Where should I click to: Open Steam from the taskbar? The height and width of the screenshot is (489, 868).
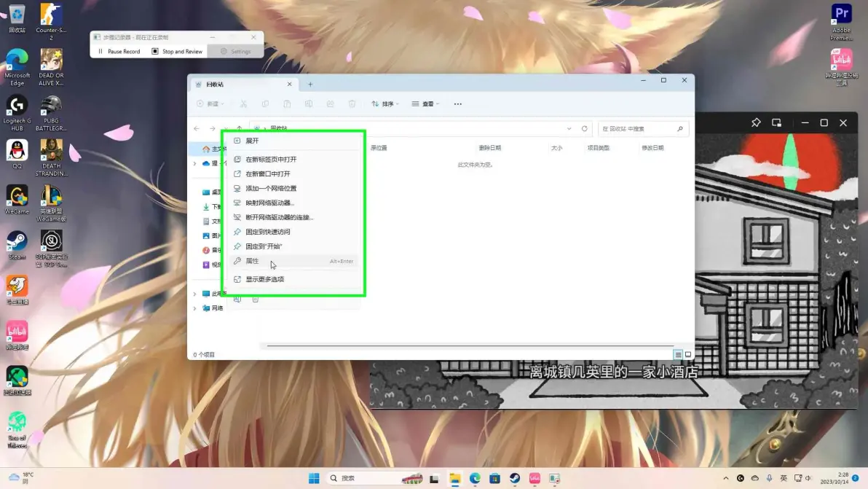click(515, 479)
